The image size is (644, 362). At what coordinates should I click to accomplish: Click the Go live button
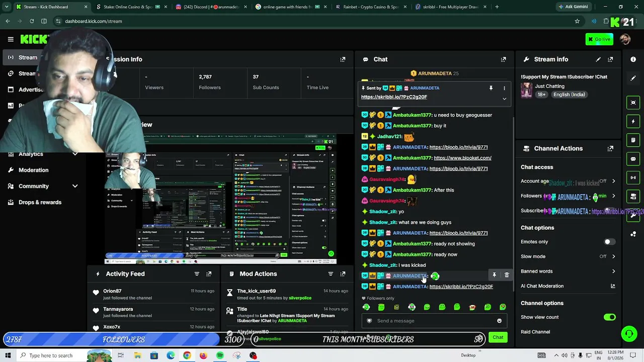(599, 39)
